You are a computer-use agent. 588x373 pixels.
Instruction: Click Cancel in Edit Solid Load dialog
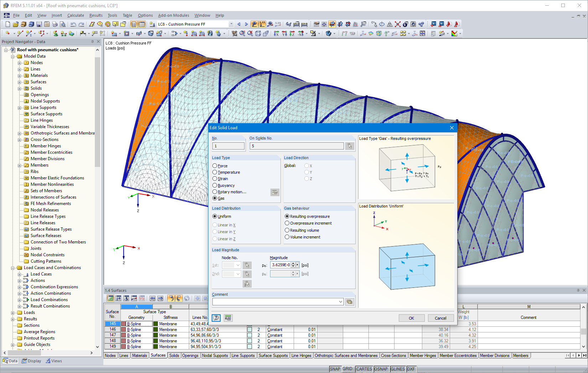(x=440, y=318)
